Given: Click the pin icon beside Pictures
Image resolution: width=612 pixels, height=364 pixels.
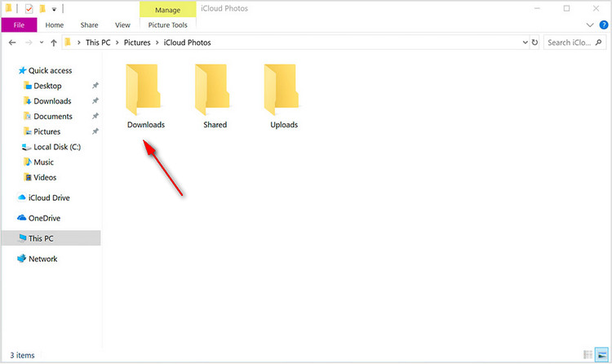Looking at the screenshot, I should click(95, 131).
